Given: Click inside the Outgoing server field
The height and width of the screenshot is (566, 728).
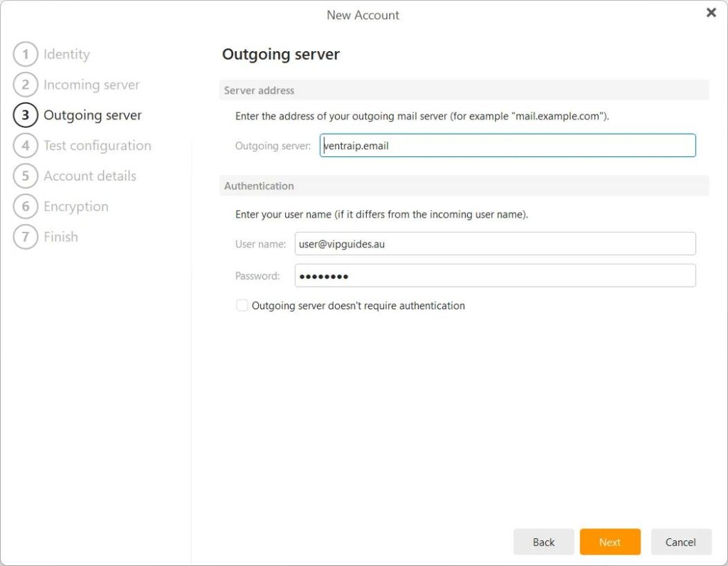Looking at the screenshot, I should [x=508, y=145].
